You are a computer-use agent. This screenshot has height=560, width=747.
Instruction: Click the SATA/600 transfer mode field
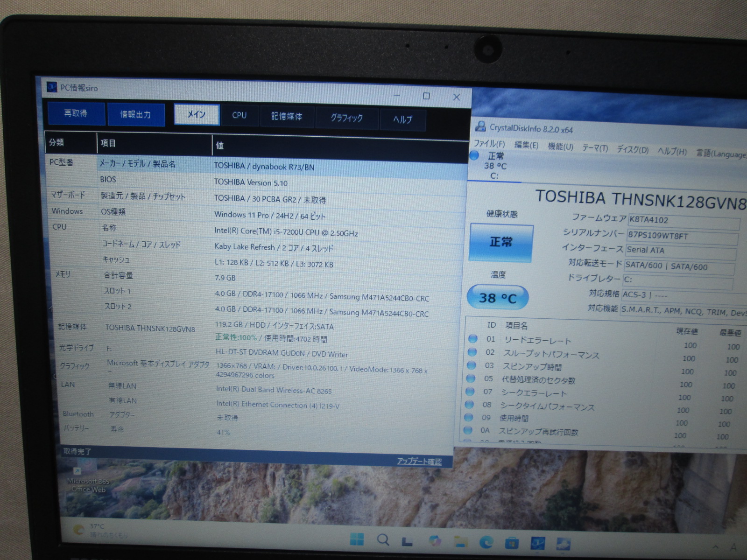[679, 266]
